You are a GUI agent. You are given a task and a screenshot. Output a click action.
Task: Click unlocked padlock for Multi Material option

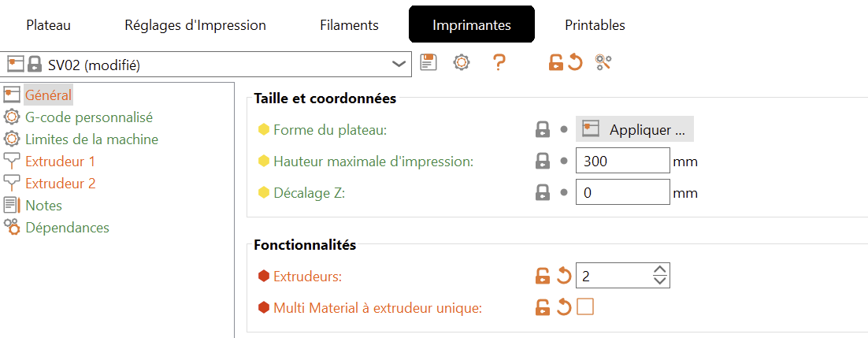pos(543,307)
